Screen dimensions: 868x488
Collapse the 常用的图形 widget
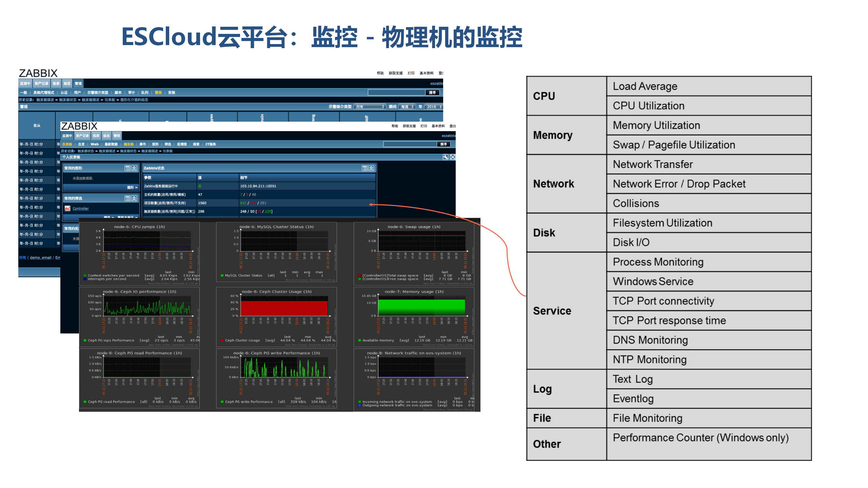pos(134,168)
